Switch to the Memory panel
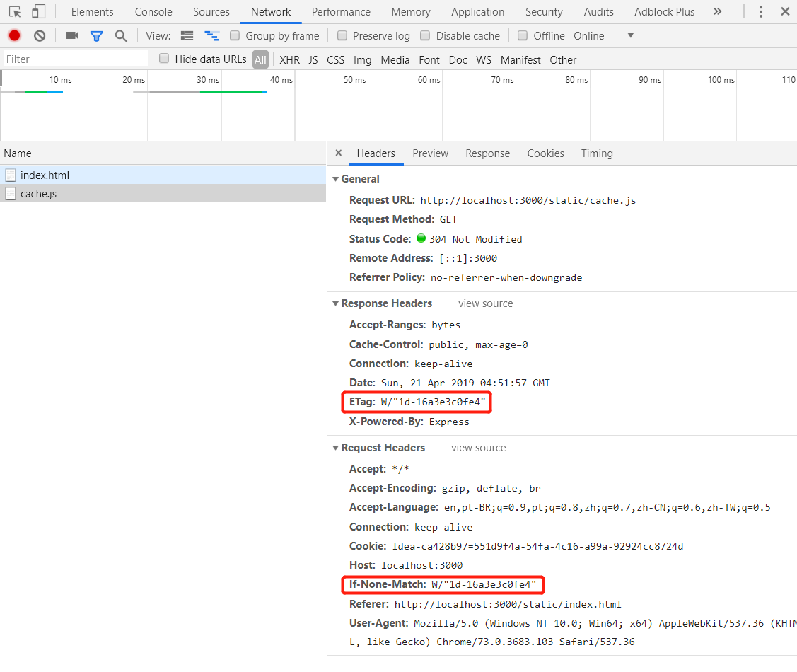 pyautogui.click(x=411, y=12)
